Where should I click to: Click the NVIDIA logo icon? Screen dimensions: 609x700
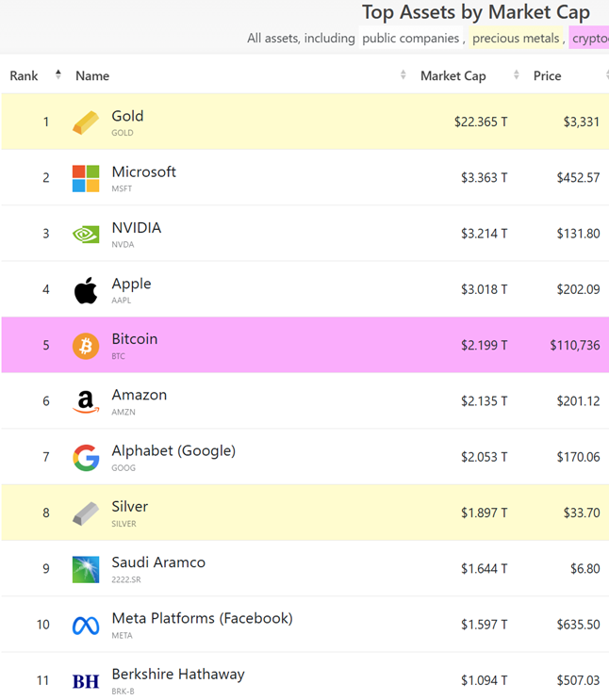point(86,235)
